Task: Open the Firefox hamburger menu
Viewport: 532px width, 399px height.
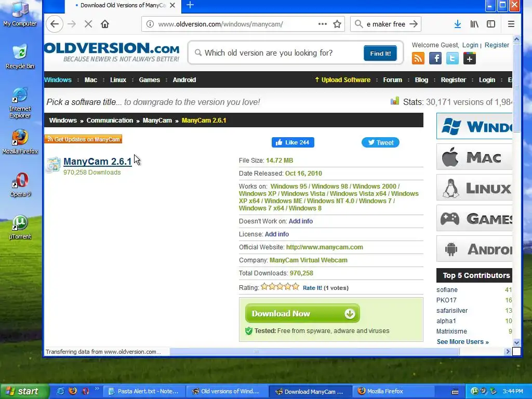Action: (x=511, y=24)
